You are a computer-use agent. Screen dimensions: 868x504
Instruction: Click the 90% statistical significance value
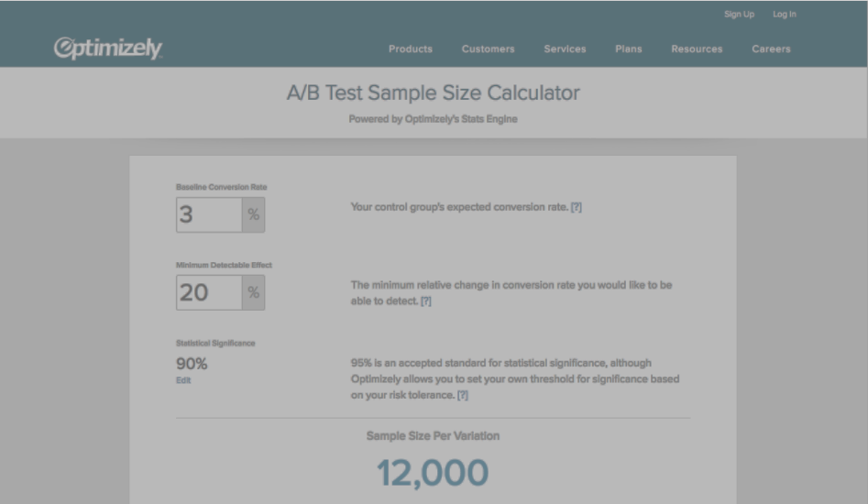click(x=192, y=364)
